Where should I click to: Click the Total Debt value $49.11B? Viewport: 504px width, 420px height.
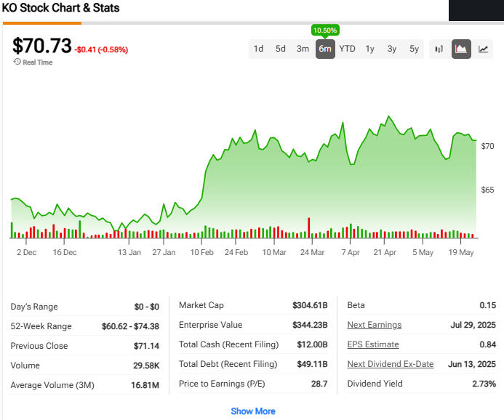coord(312,364)
